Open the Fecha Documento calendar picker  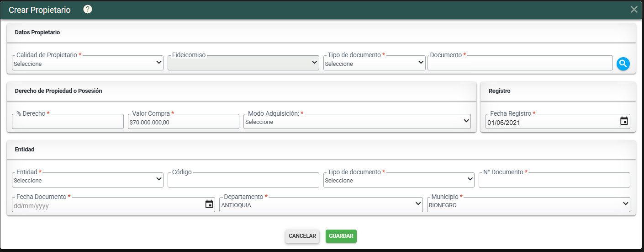[x=209, y=204]
